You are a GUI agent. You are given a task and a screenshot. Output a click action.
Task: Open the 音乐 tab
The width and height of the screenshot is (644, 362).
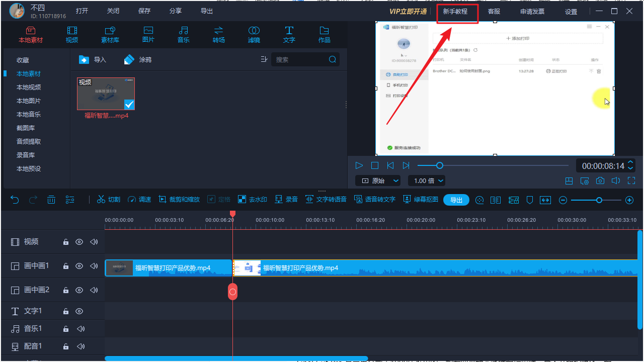pyautogui.click(x=184, y=35)
